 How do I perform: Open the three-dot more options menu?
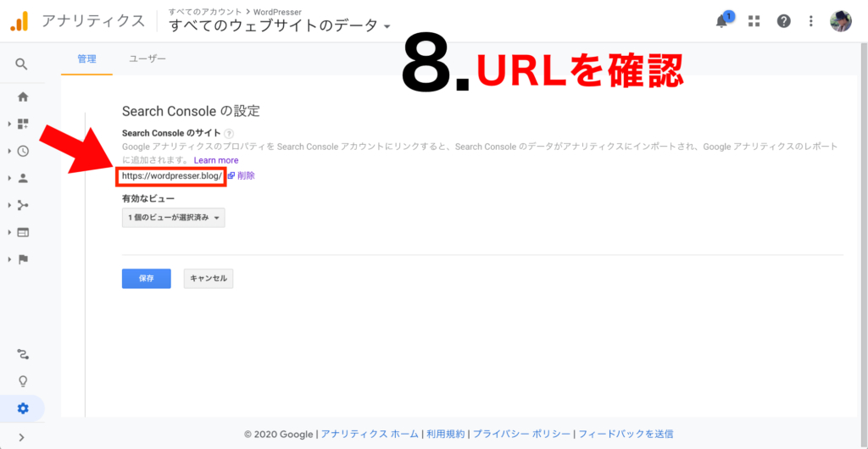click(811, 21)
